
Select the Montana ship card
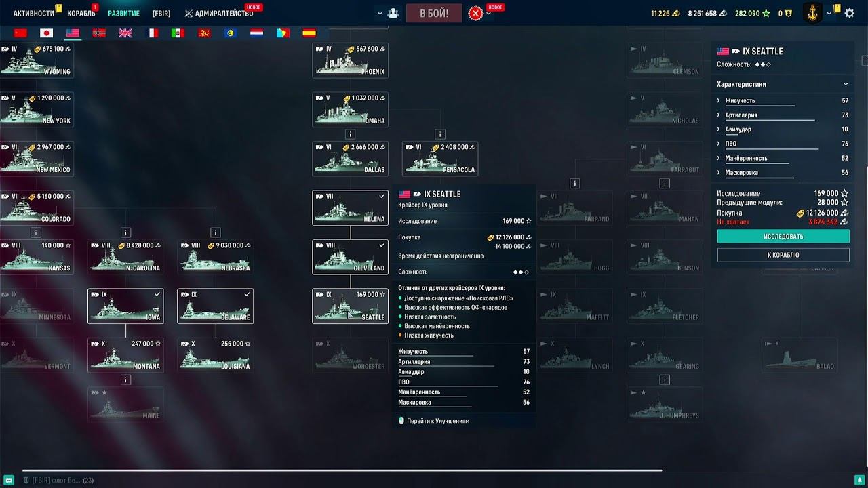click(125, 354)
